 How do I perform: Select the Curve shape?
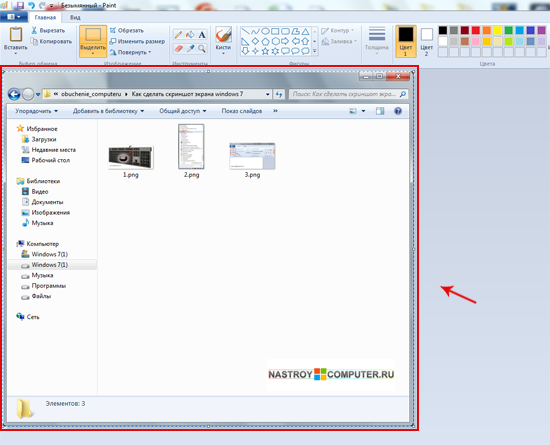click(255, 32)
